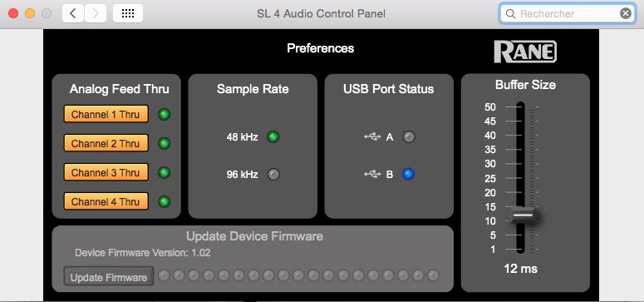Screen dimensions: 644x302
Task: Select the 96 kHz sample rate indicator
Action: [x=273, y=175]
